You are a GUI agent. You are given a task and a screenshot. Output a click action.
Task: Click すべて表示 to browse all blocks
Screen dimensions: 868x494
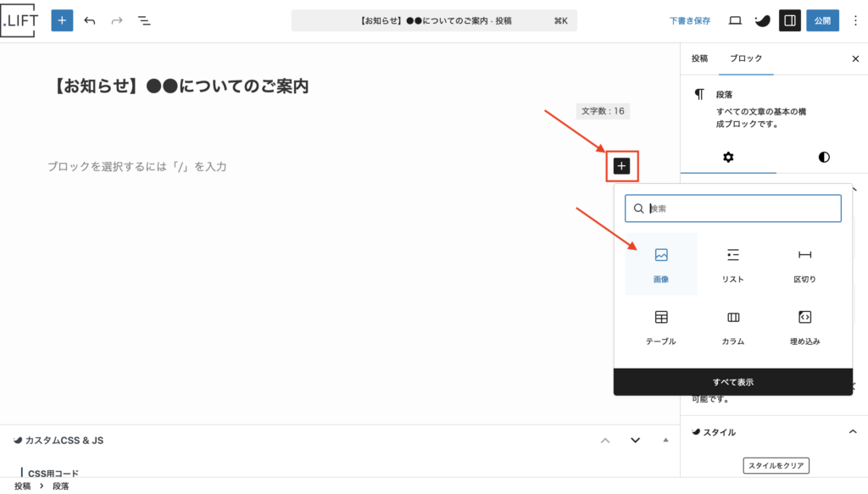[733, 382]
